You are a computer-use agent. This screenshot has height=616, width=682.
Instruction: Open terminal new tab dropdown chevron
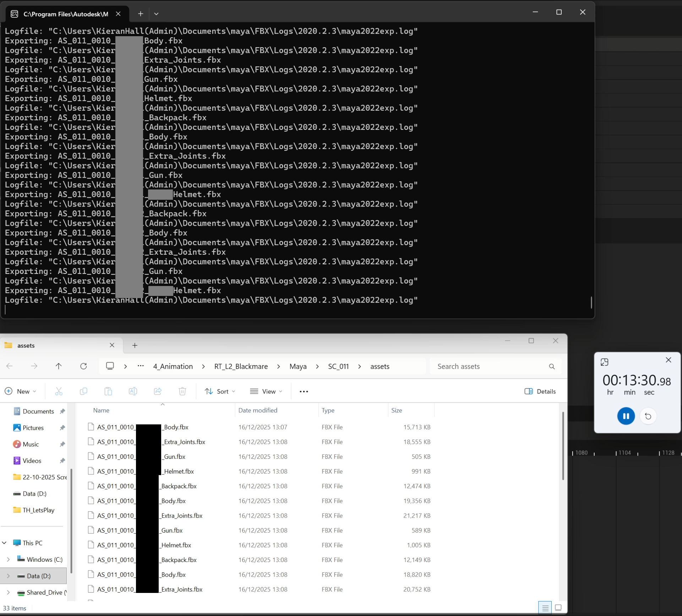tap(156, 14)
